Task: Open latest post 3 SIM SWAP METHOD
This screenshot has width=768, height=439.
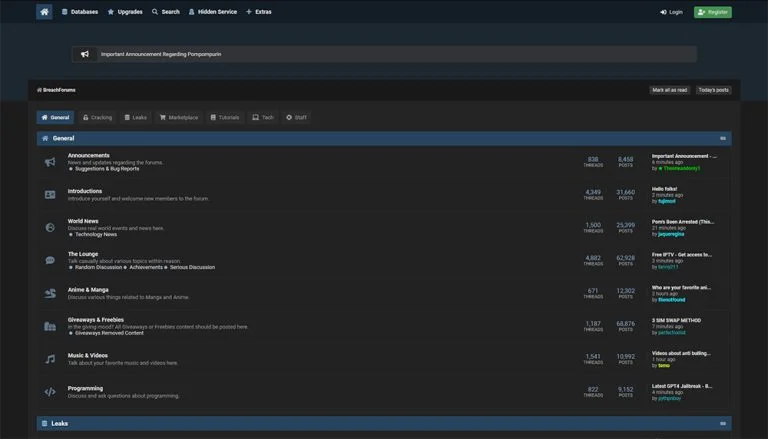Action: pos(676,320)
